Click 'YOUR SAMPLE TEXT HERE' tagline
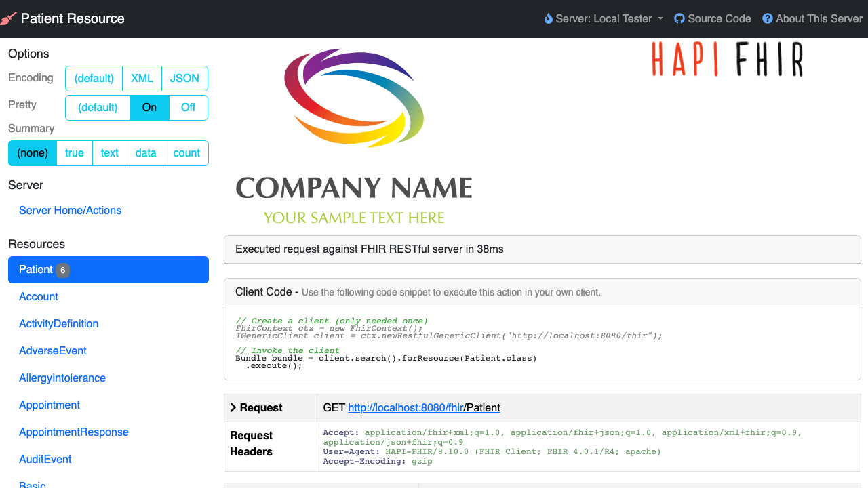 coord(354,218)
